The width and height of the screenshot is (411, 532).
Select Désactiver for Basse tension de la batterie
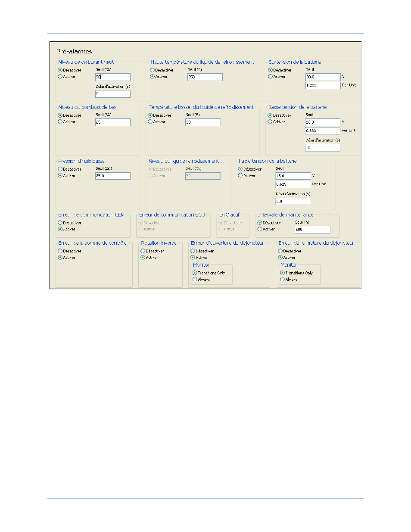pos(270,115)
